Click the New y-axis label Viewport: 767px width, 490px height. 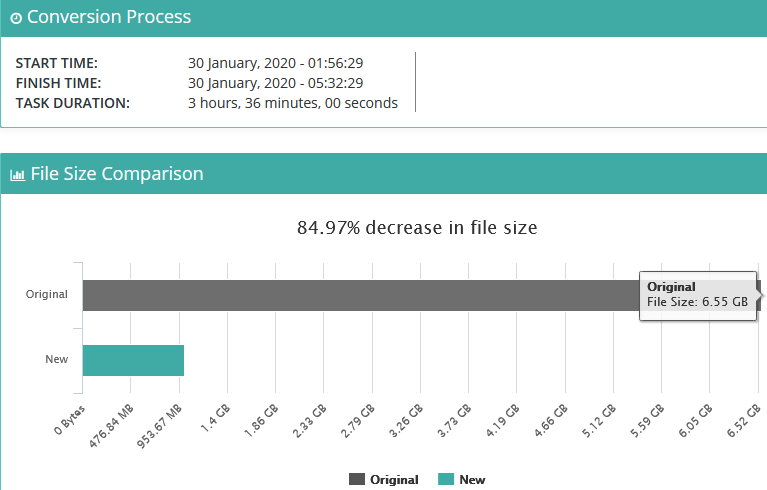57,359
